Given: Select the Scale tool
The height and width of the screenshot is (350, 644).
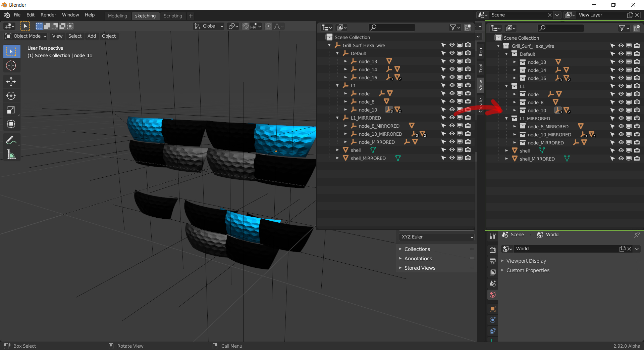Looking at the screenshot, I should click(11, 110).
